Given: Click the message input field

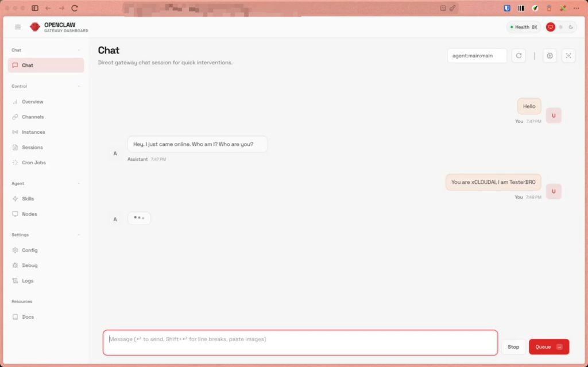Looking at the screenshot, I should (300, 343).
